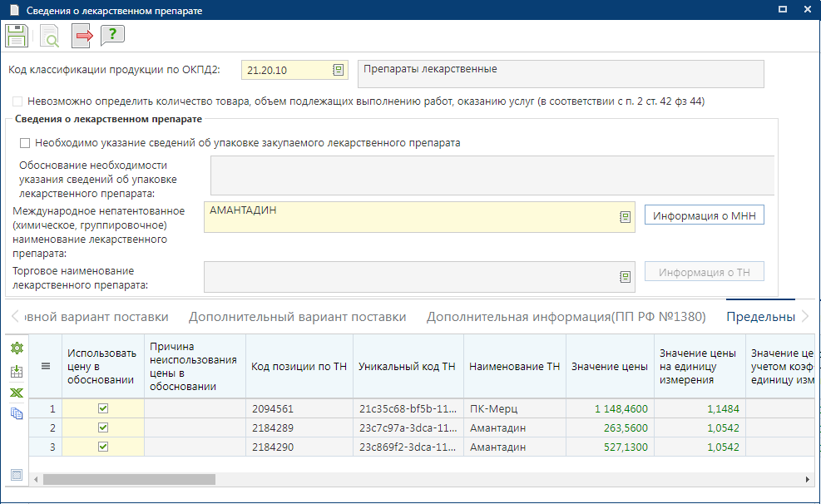Screen dimensions: 821x504
Task: Open help via question mark icon
Action: (x=112, y=35)
